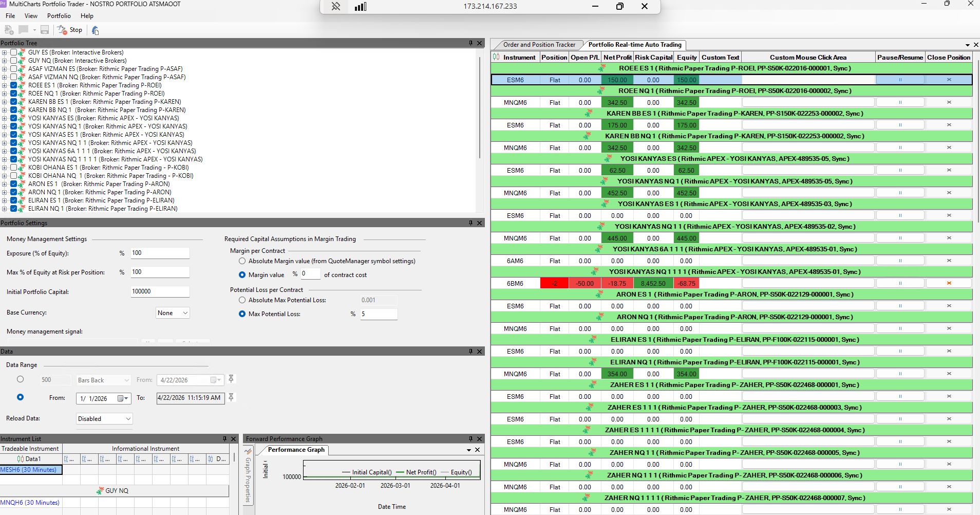Click the Open P/L column header
Screen dimensions: 980x515
[585, 58]
